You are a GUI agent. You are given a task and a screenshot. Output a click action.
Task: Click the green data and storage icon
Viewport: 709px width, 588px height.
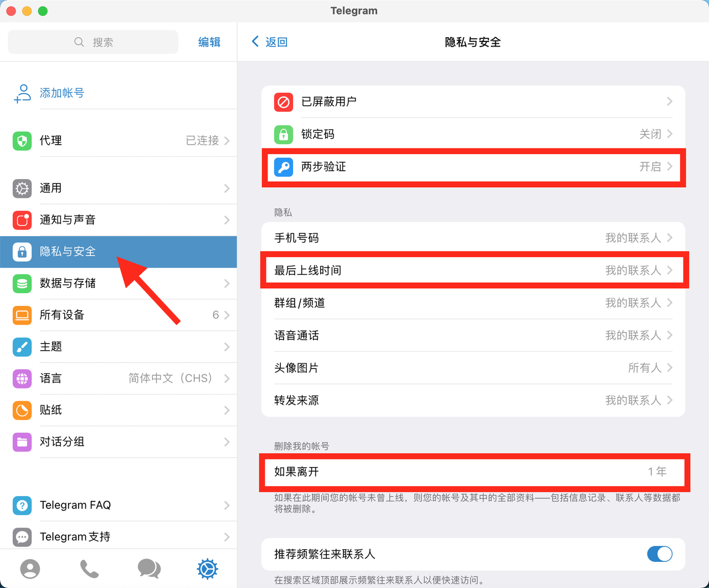22,283
